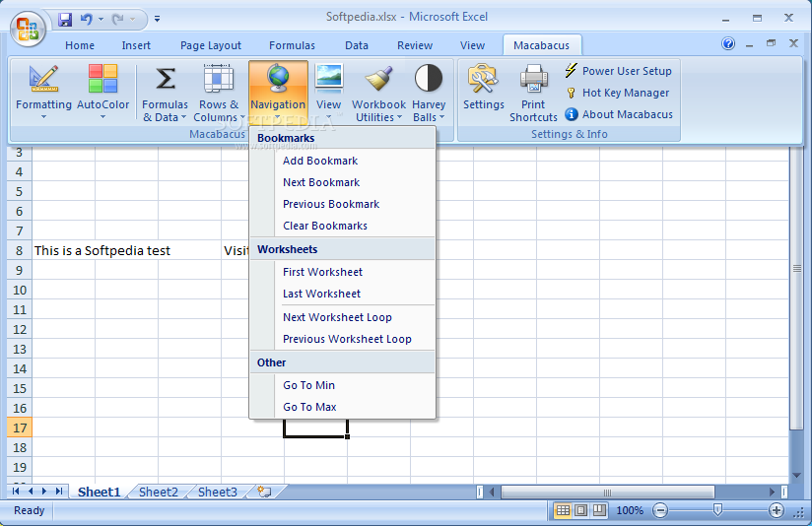Open the Page Layout tab
This screenshot has width=812, height=526.
pos(211,45)
